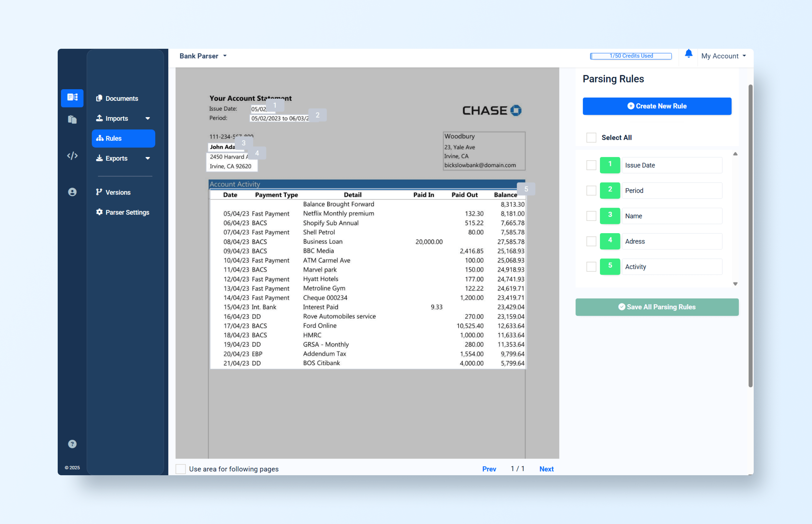Expand the Exports submenu arrow

tap(148, 158)
